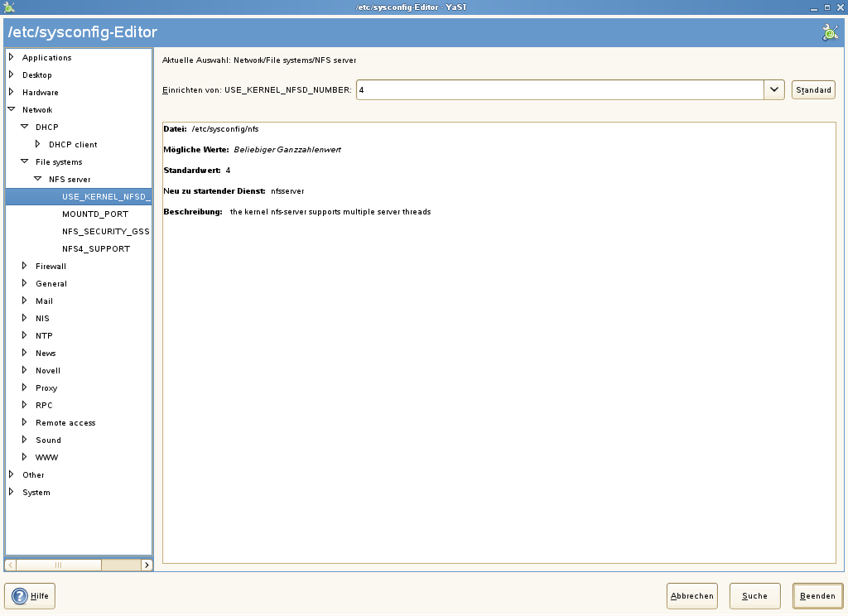Image resolution: width=848 pixels, height=616 pixels.
Task: Select MOUNTD_PORT variable in tree
Action: pyautogui.click(x=95, y=214)
